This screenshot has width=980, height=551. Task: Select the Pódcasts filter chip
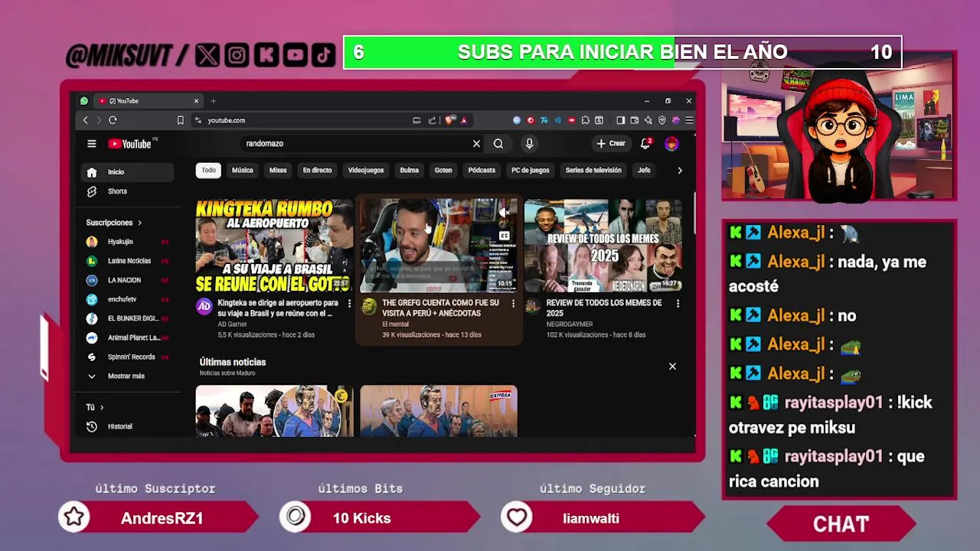482,170
